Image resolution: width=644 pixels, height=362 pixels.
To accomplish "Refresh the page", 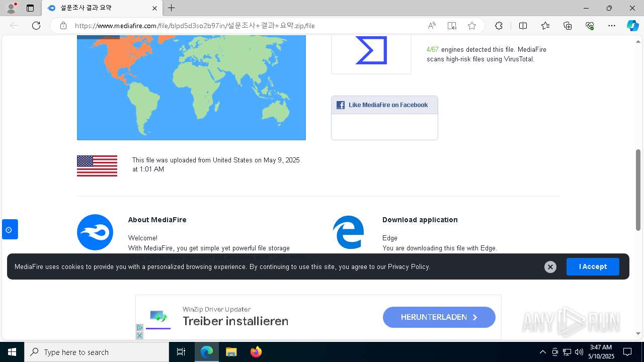I will click(36, 26).
